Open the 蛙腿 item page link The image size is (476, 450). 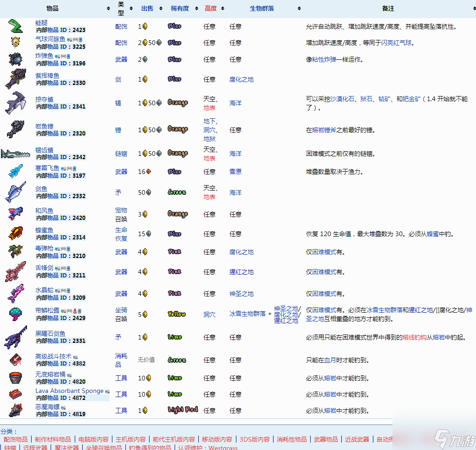(41, 23)
